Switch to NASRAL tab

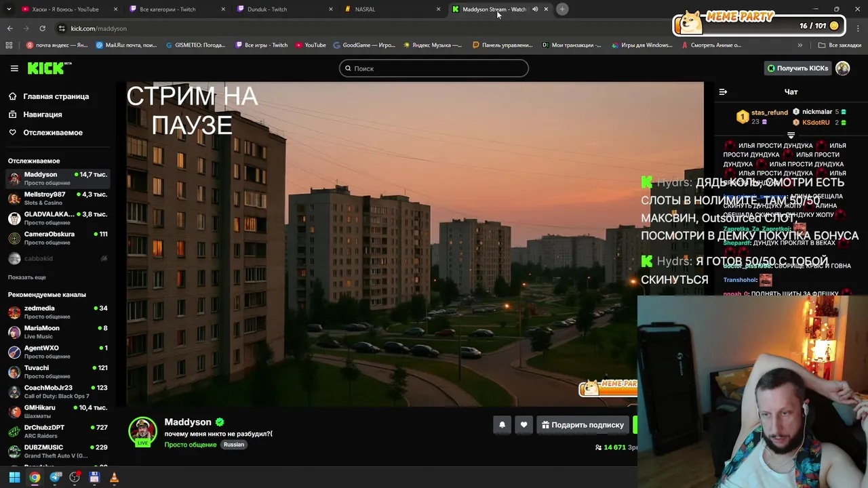coord(392,9)
